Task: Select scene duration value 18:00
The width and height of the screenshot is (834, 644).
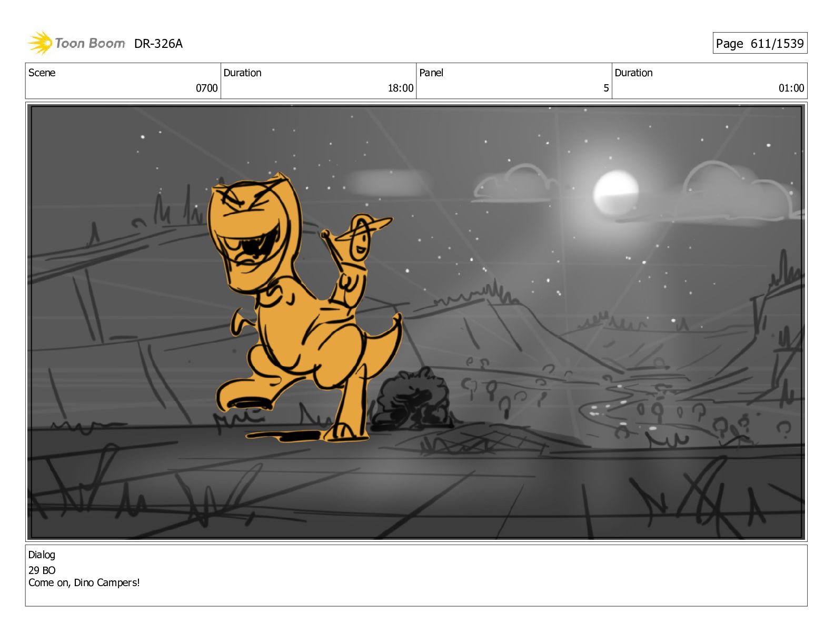Action: coord(400,88)
